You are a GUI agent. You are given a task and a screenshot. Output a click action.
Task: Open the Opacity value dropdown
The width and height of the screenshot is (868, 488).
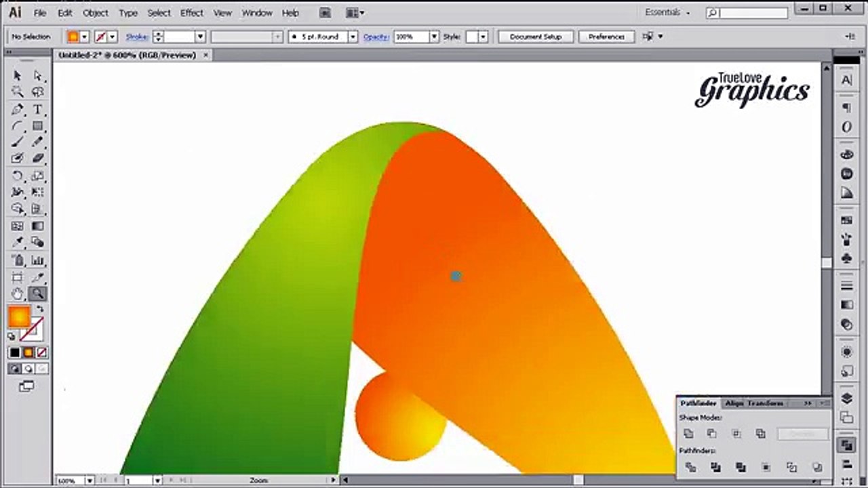434,37
